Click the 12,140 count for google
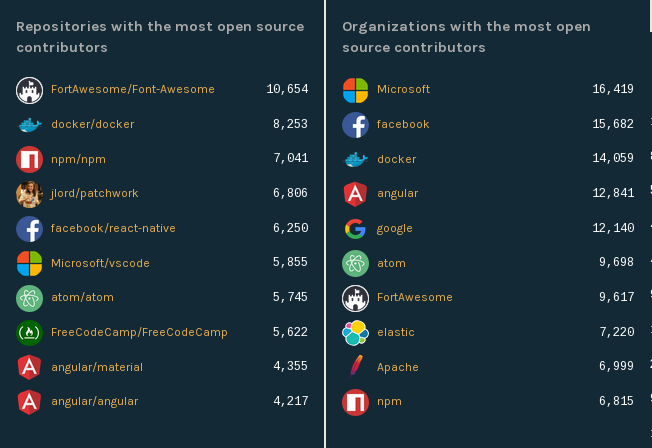This screenshot has height=448, width=652. (x=613, y=228)
